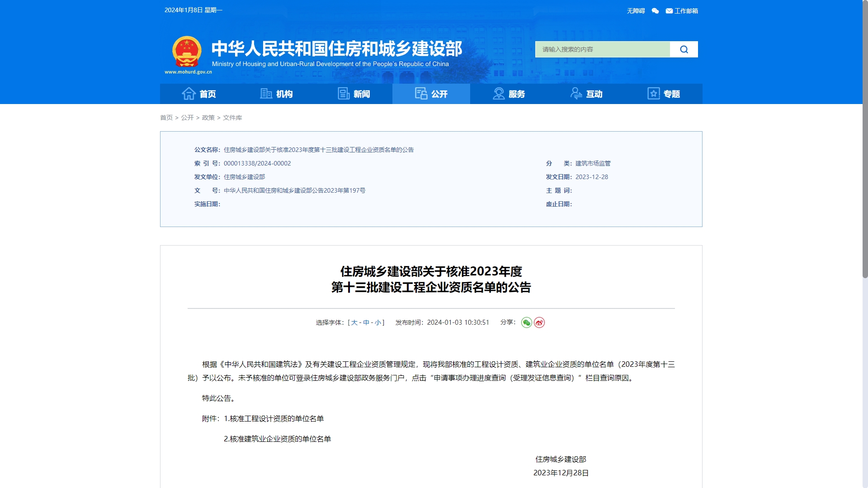The image size is (868, 488).
Task: Click breadcrumb 文件库 link
Action: coord(232,118)
